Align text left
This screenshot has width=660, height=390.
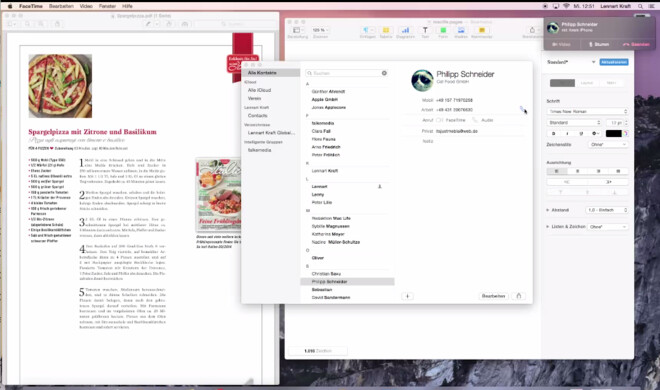coord(557,171)
